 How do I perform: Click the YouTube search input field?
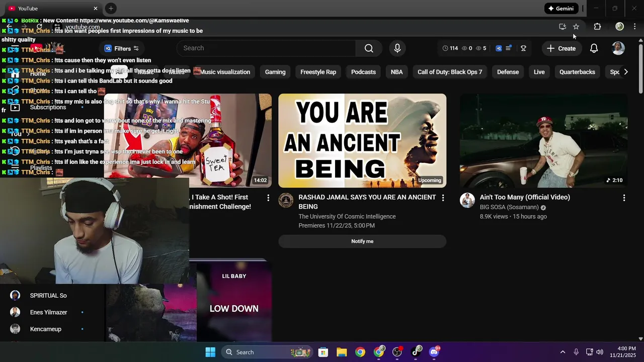(267, 48)
